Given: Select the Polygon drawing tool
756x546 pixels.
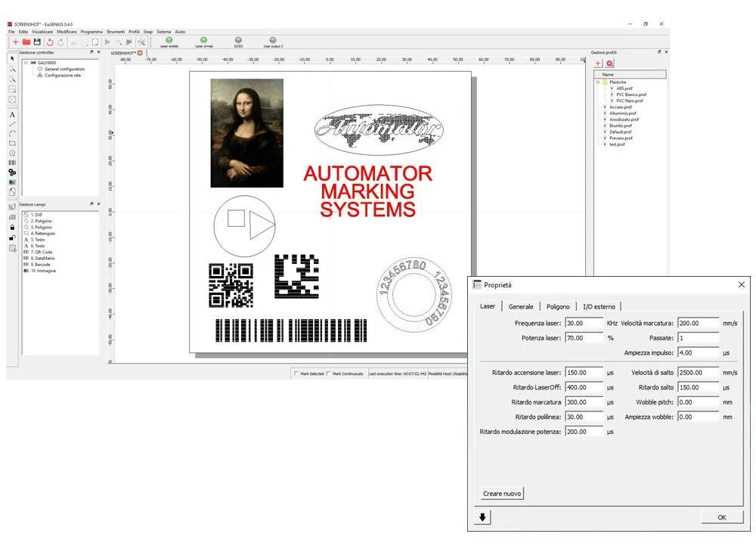Looking at the screenshot, I should (x=13, y=153).
